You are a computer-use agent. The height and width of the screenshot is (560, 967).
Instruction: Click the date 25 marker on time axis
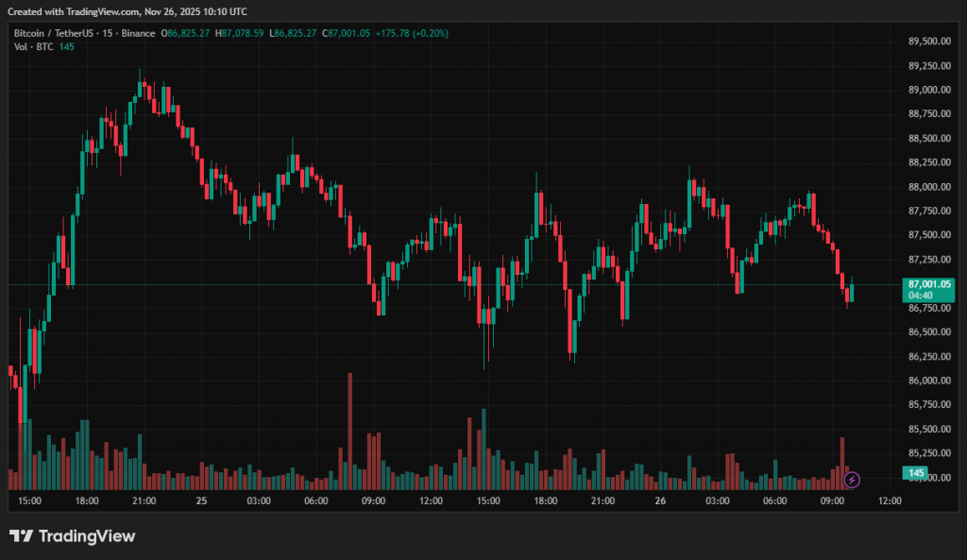pos(202,501)
